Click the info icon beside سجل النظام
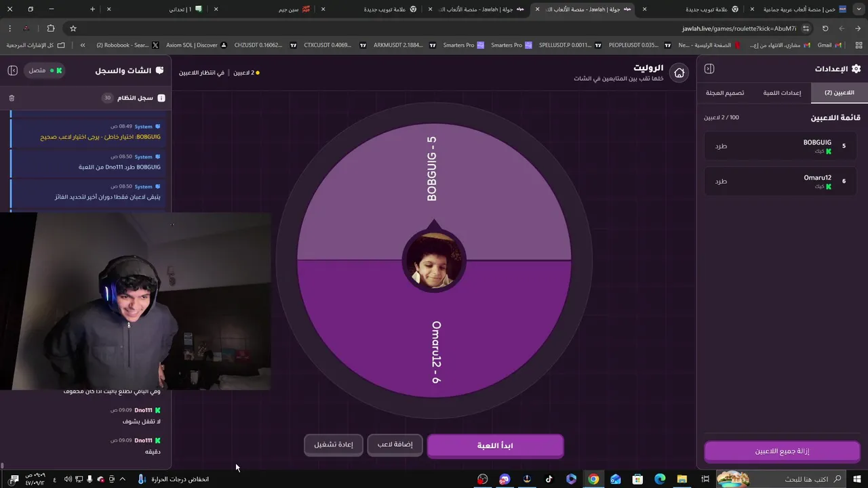 click(161, 98)
